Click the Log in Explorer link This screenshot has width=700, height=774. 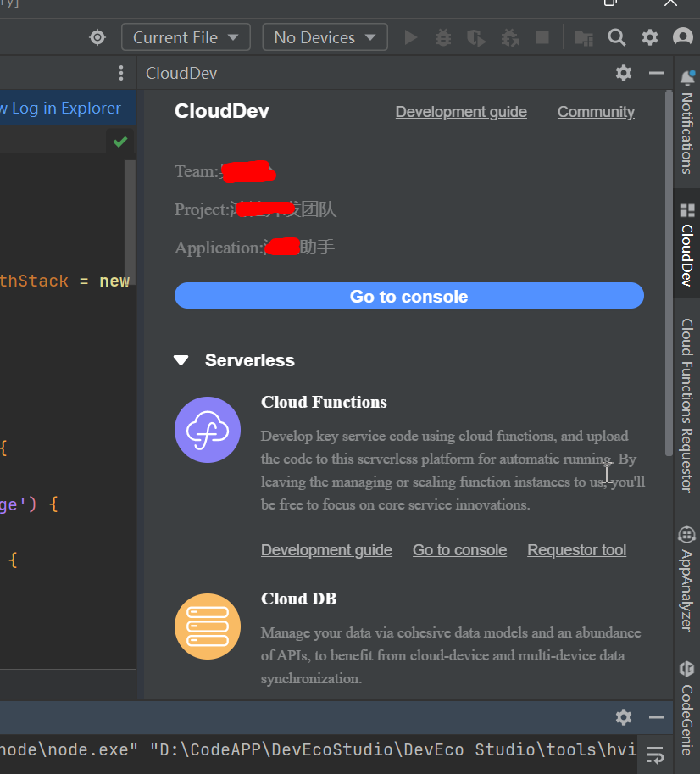pyautogui.click(x=66, y=109)
